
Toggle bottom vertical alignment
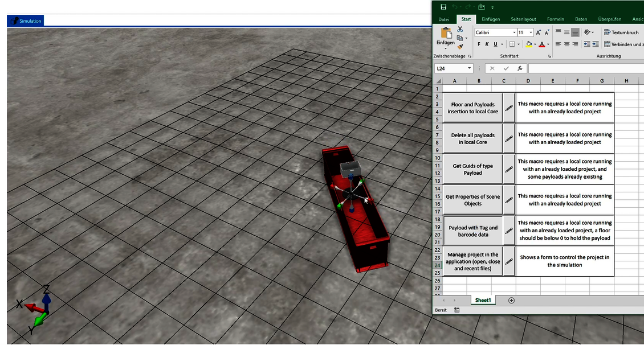[576, 32]
